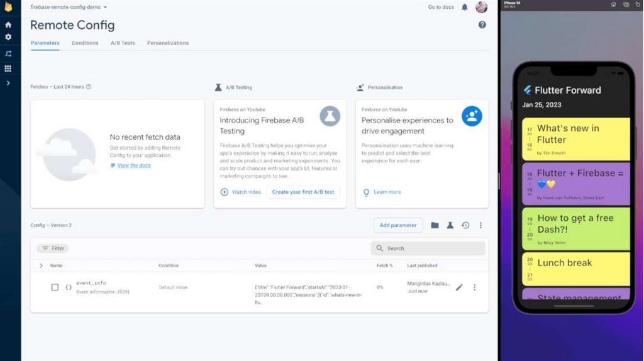Image resolution: width=644 pixels, height=361 pixels.
Task: Click the Fetch % column header
Action: [384, 266]
